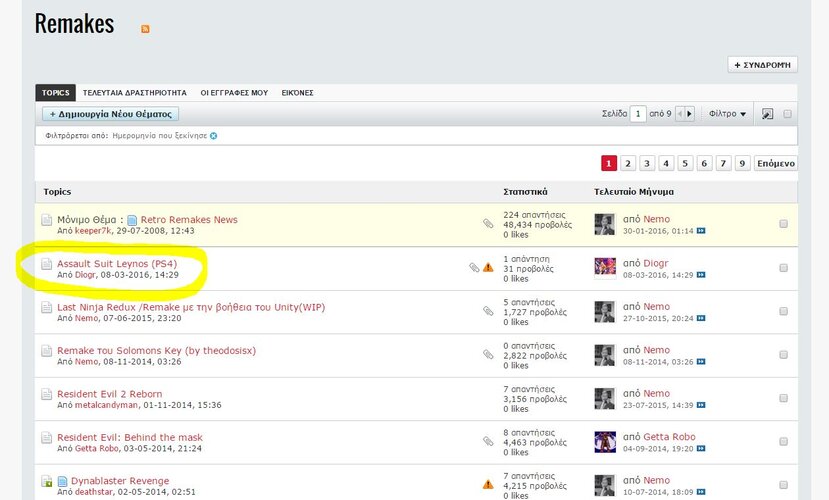The height and width of the screenshot is (500, 829).
Task: Open metalcandyman author profile link
Action: [106, 405]
